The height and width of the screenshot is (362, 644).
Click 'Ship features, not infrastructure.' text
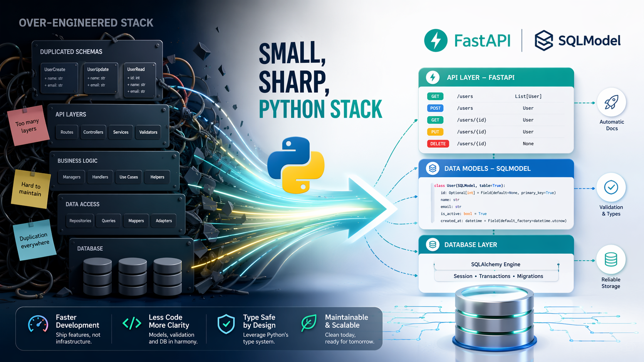(78, 338)
